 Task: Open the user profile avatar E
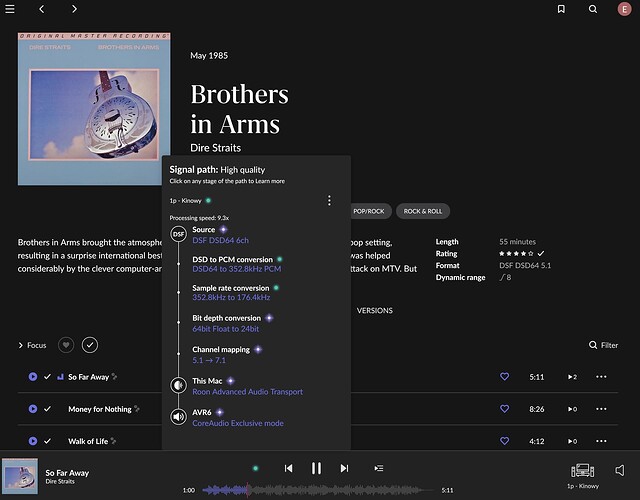pyautogui.click(x=624, y=9)
